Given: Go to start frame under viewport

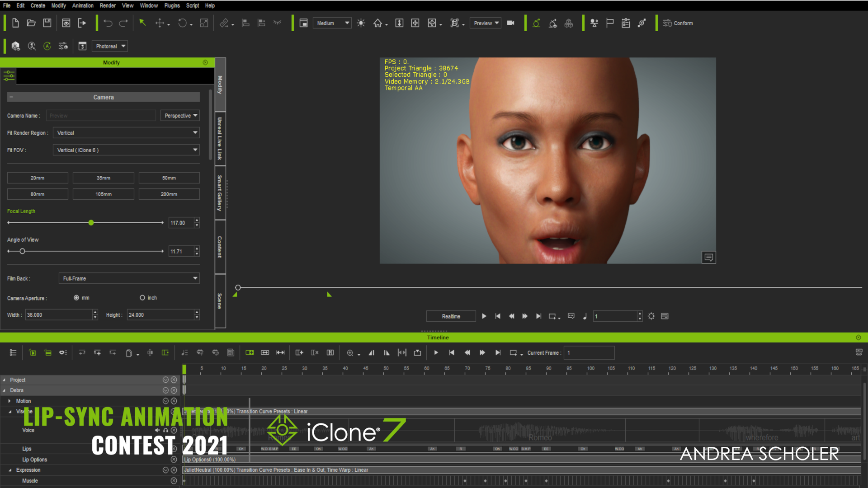Looking at the screenshot, I should (498, 316).
